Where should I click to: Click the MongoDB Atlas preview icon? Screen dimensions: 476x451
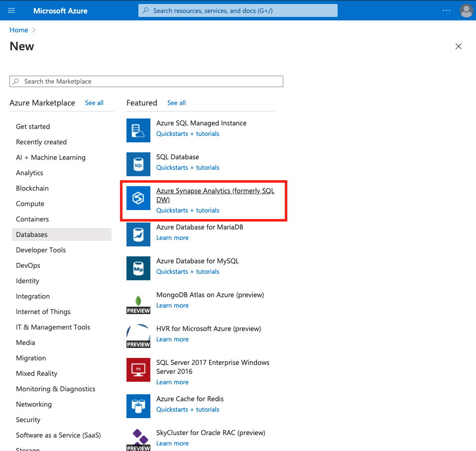point(138,302)
